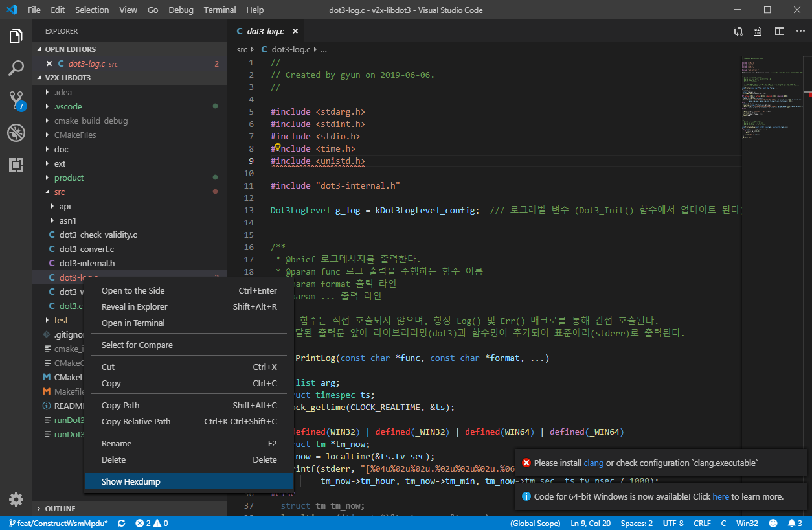
Task: Open the Explorer view in activity bar
Action: click(16, 36)
